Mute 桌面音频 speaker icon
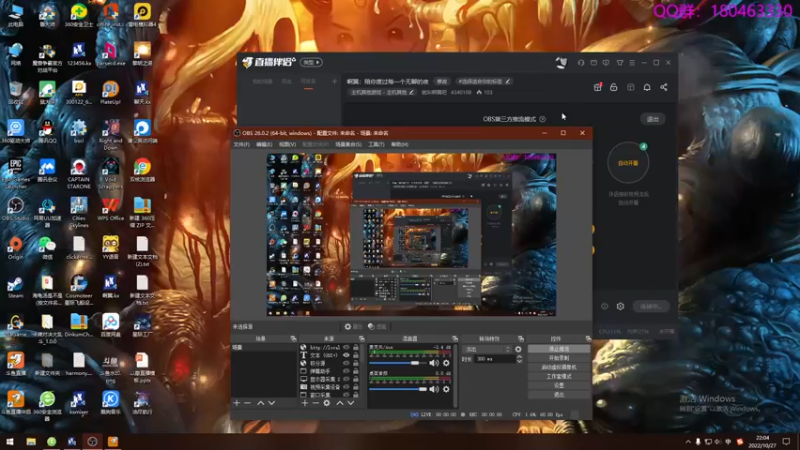The height and width of the screenshot is (450, 800). pos(434,389)
